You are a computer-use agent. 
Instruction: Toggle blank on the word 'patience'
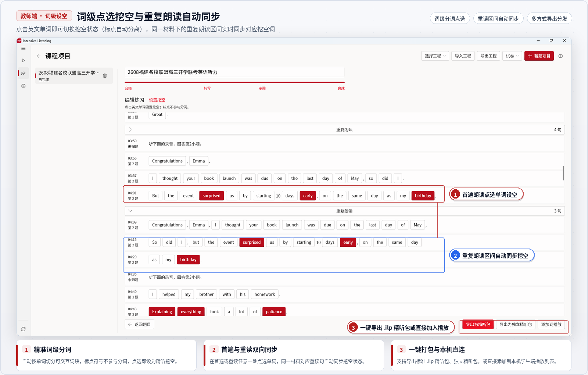click(x=274, y=312)
